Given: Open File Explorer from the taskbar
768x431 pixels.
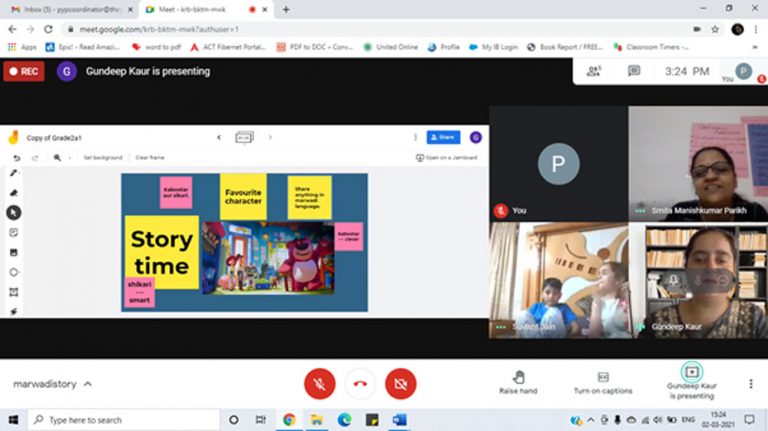Looking at the screenshot, I should (317, 420).
